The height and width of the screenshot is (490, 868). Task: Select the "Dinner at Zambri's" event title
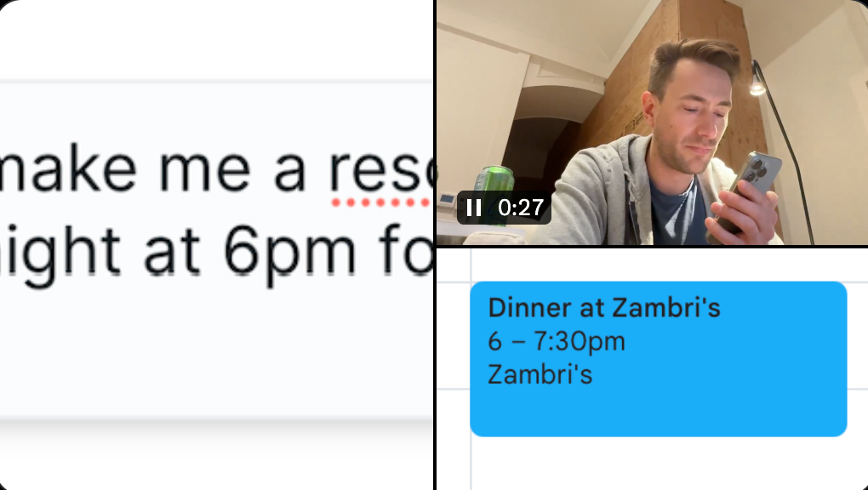[x=604, y=308]
